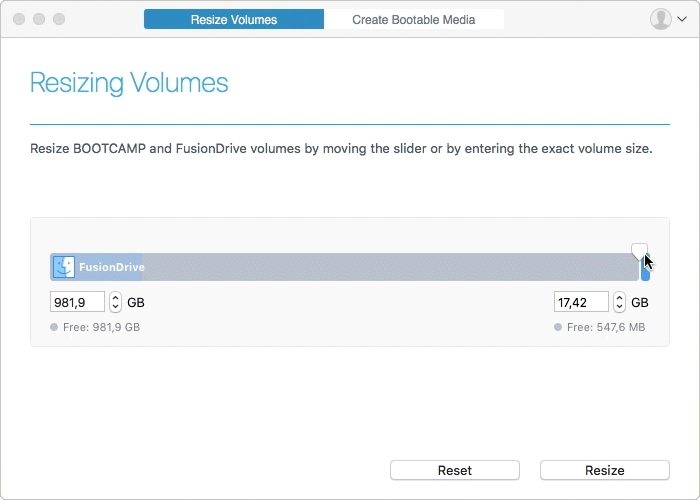700x500 pixels.
Task: Close the window with the leftmost title bar button
Action: pos(19,19)
